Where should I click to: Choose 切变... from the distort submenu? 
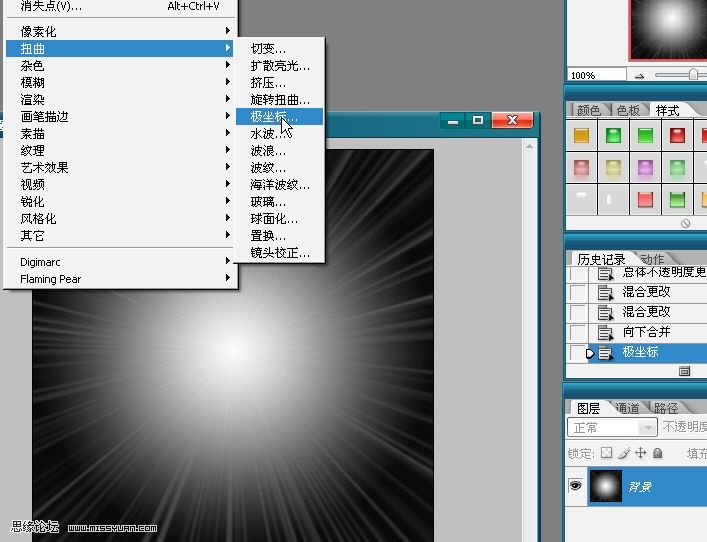[x=280, y=48]
